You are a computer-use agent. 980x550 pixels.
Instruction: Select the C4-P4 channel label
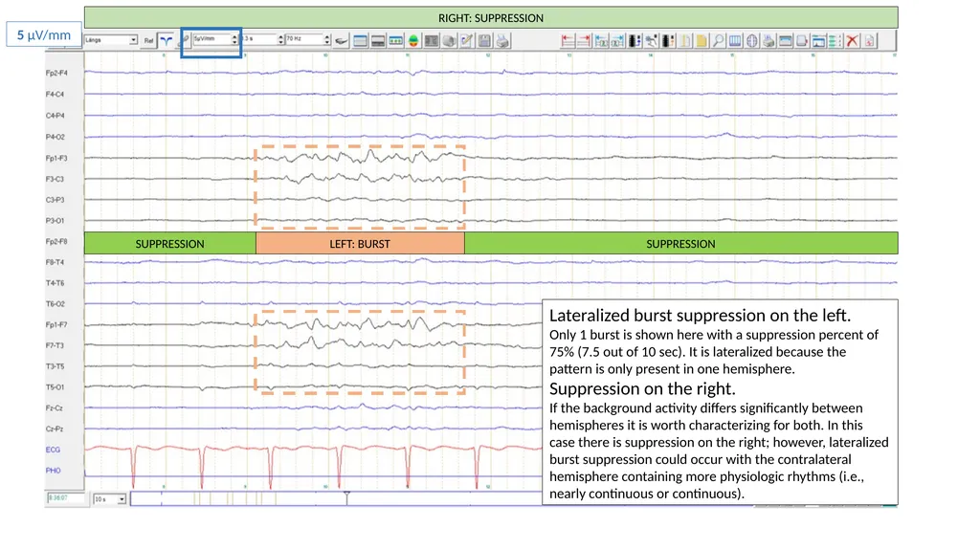55,116
